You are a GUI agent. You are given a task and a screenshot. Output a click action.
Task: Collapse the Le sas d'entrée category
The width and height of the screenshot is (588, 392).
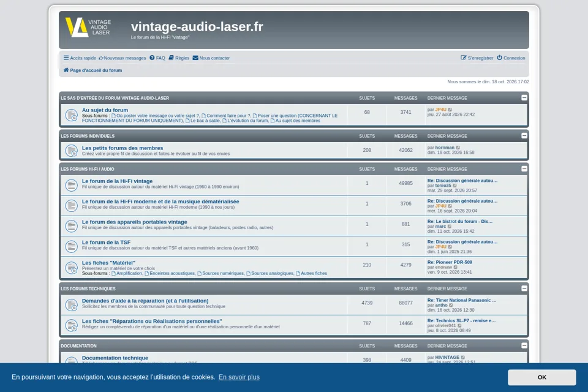[x=524, y=98]
